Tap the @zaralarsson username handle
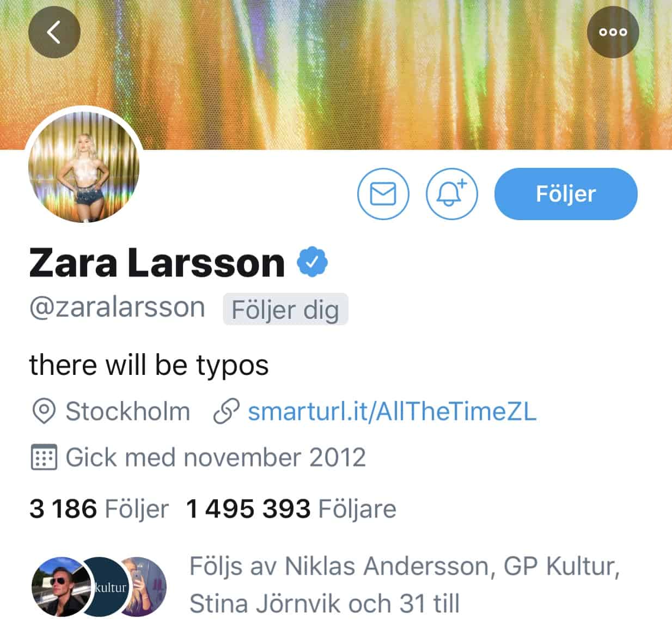This screenshot has height=631, width=672. (117, 307)
